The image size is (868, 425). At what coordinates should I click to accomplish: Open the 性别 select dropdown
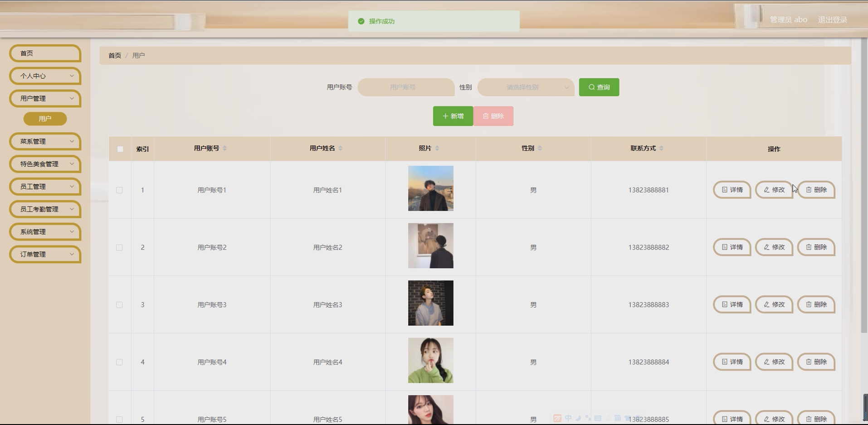point(526,87)
